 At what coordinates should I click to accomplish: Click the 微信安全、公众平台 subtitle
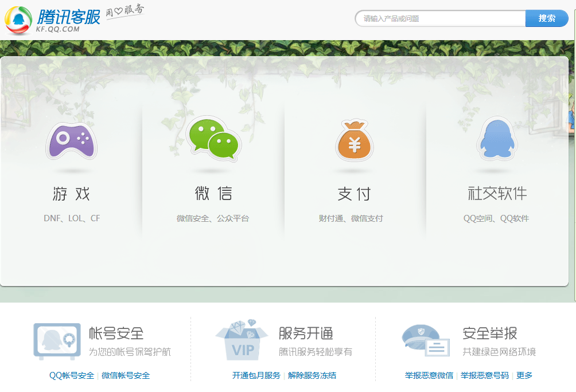213,218
